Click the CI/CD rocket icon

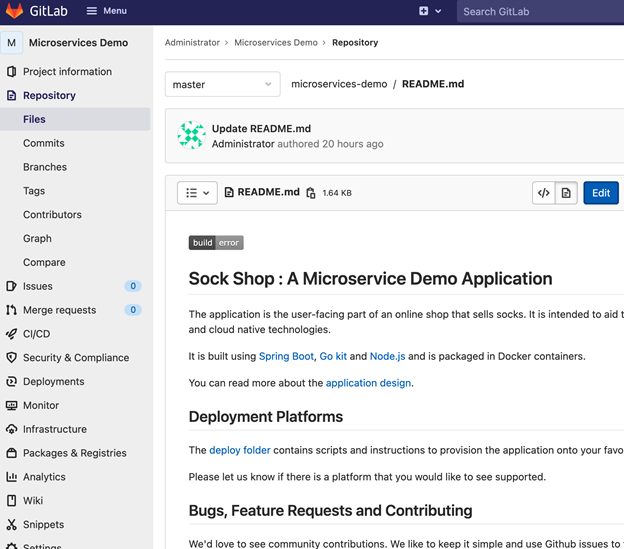tap(12, 334)
